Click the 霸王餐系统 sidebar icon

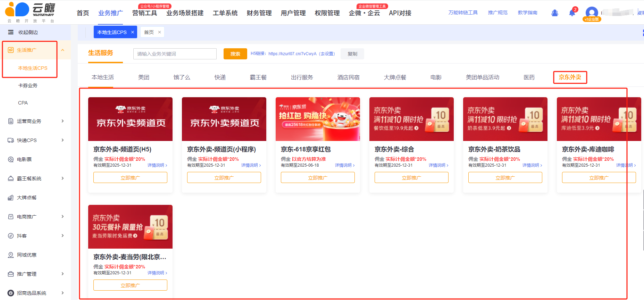pyautogui.click(x=11, y=178)
